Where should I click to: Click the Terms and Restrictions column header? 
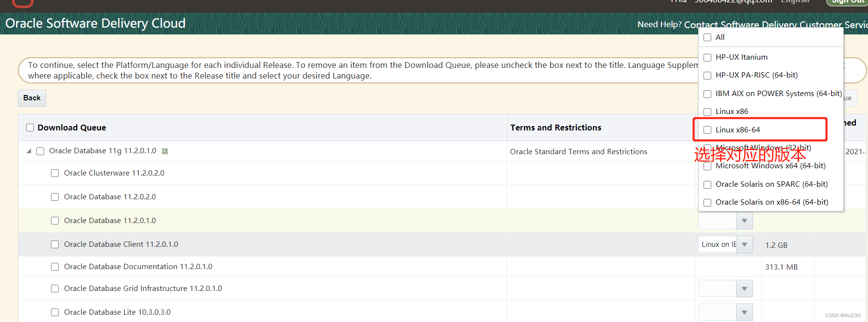pyautogui.click(x=556, y=128)
